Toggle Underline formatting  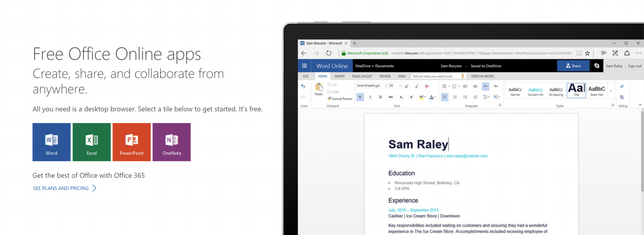[380, 97]
